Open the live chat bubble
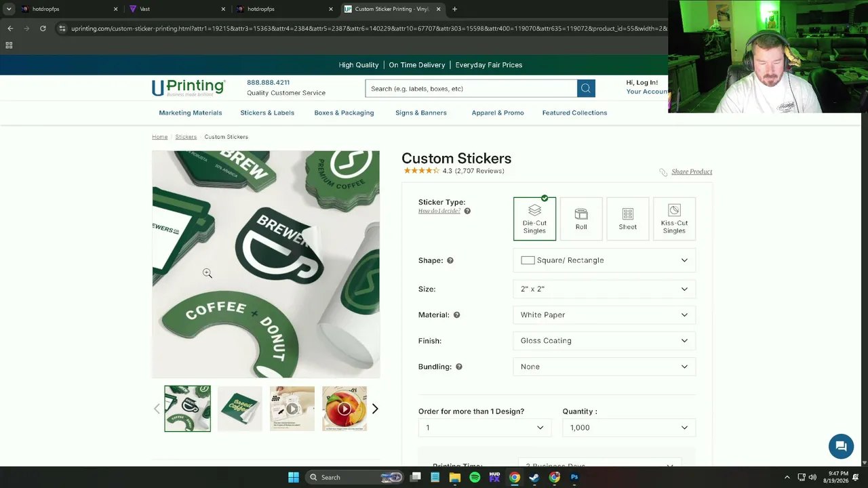The image size is (868, 488). point(841,446)
